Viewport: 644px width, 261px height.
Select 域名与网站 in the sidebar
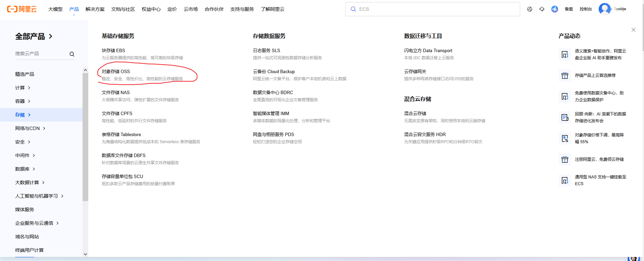tap(27, 237)
